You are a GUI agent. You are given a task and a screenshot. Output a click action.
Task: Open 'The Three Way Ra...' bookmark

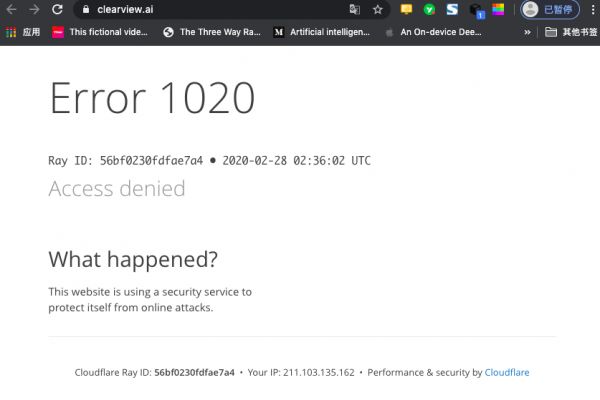pos(212,32)
